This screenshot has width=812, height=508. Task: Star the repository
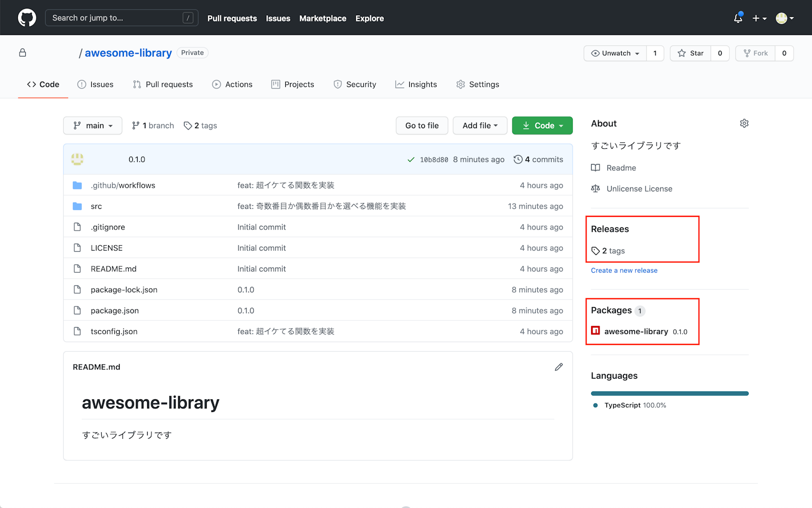click(690, 53)
